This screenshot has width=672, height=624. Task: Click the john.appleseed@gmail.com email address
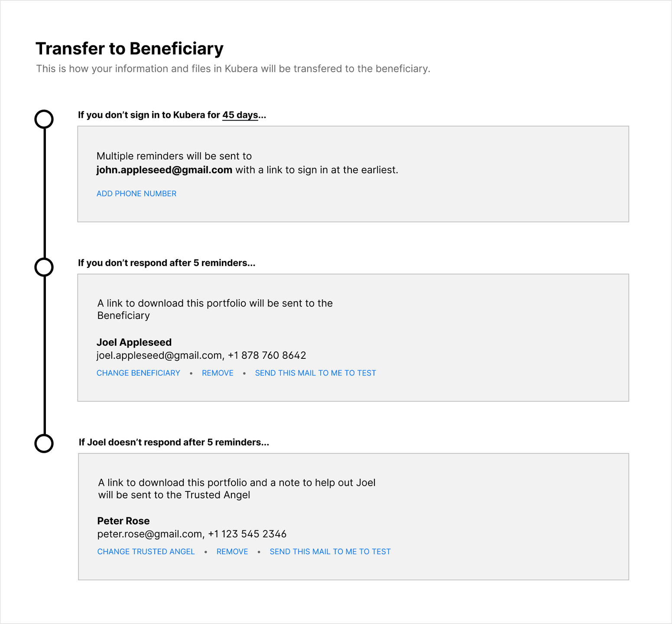pos(164,170)
